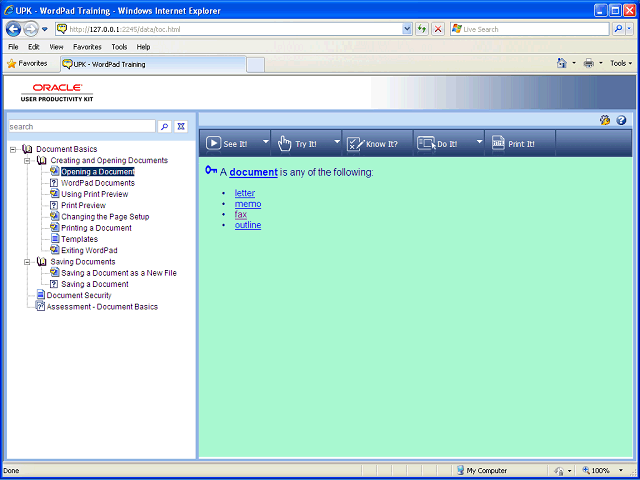The width and height of the screenshot is (640, 480).
Task: Click the Live Search magnifier button
Action: pyautogui.click(x=619, y=29)
